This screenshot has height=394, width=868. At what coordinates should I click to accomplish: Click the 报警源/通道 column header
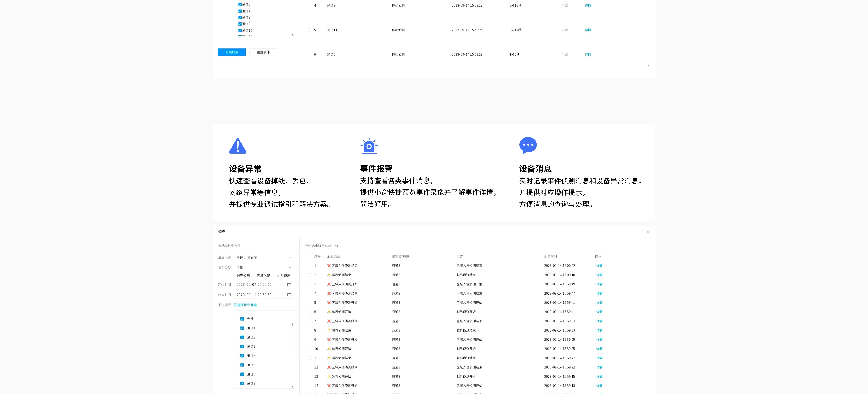pyautogui.click(x=400, y=257)
